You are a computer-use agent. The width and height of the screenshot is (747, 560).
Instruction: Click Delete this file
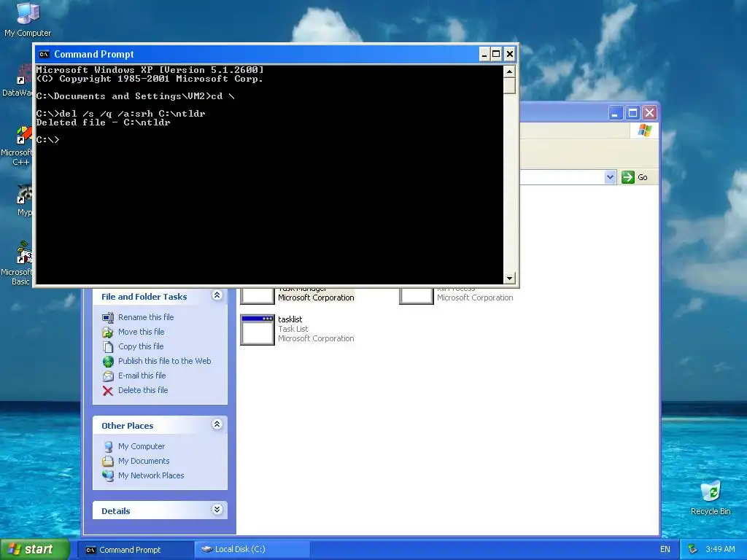[x=143, y=390]
